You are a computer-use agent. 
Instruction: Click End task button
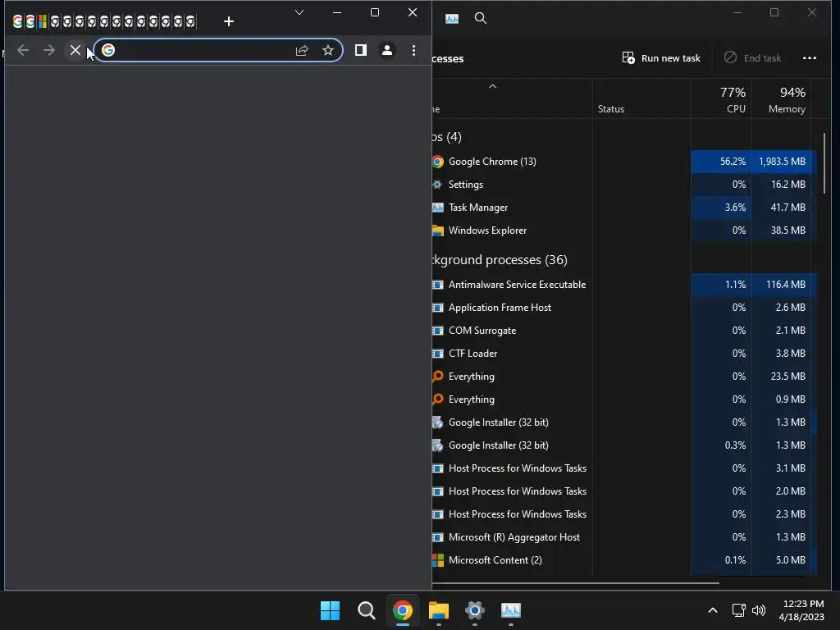pyautogui.click(x=753, y=58)
